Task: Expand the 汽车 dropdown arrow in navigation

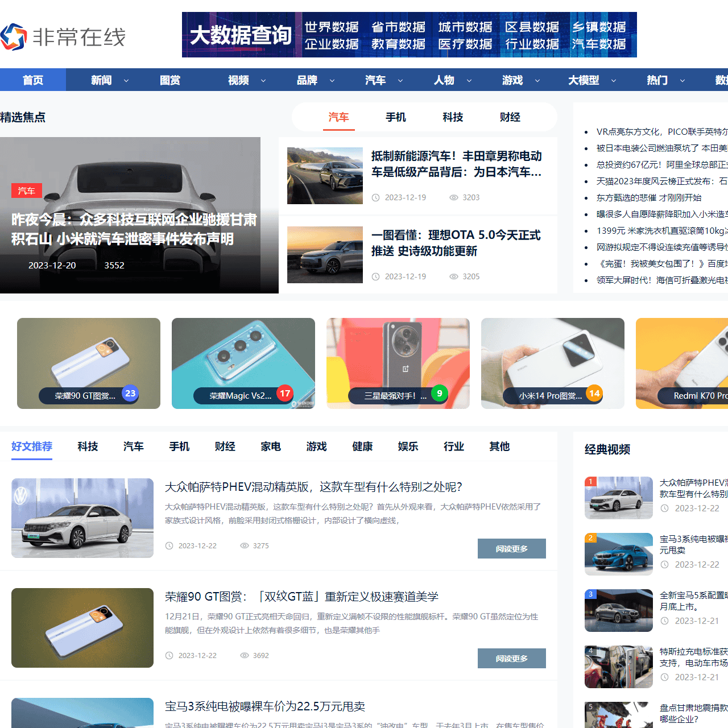Action: click(x=400, y=81)
